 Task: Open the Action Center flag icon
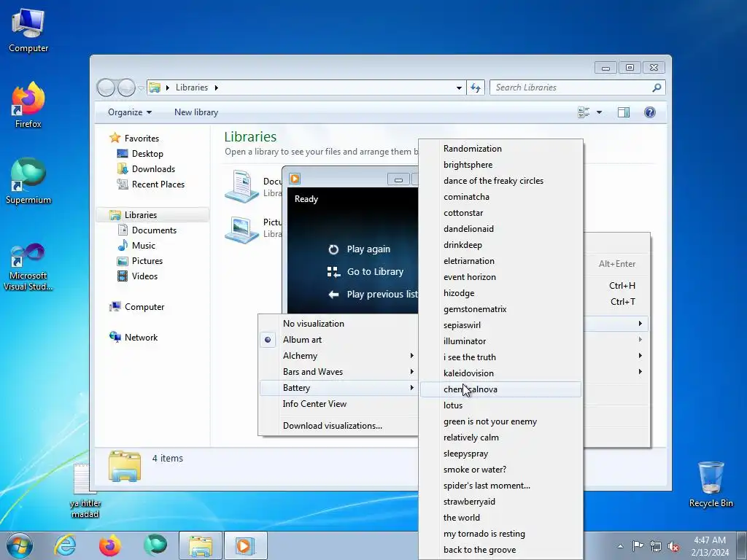pyautogui.click(x=638, y=546)
